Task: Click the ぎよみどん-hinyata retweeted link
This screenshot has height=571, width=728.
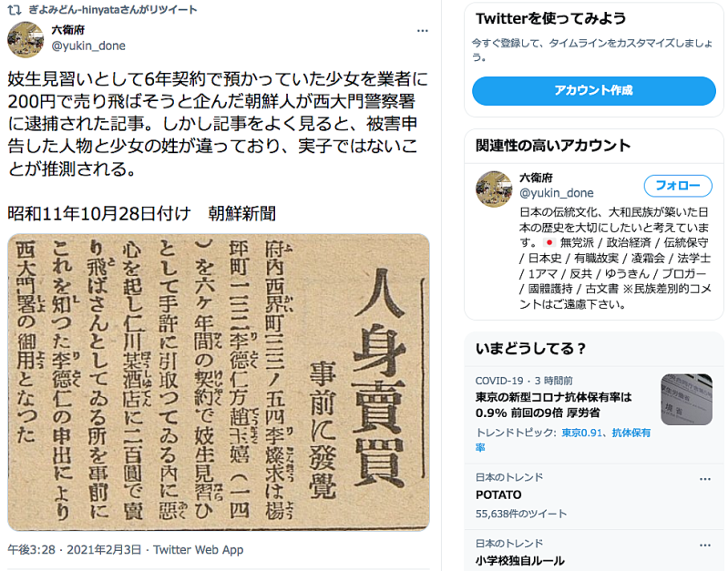Action: tap(113, 9)
